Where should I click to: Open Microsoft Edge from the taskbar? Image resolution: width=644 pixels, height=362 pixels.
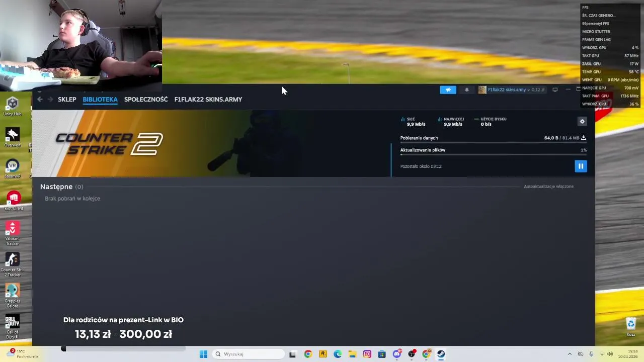pos(338,354)
